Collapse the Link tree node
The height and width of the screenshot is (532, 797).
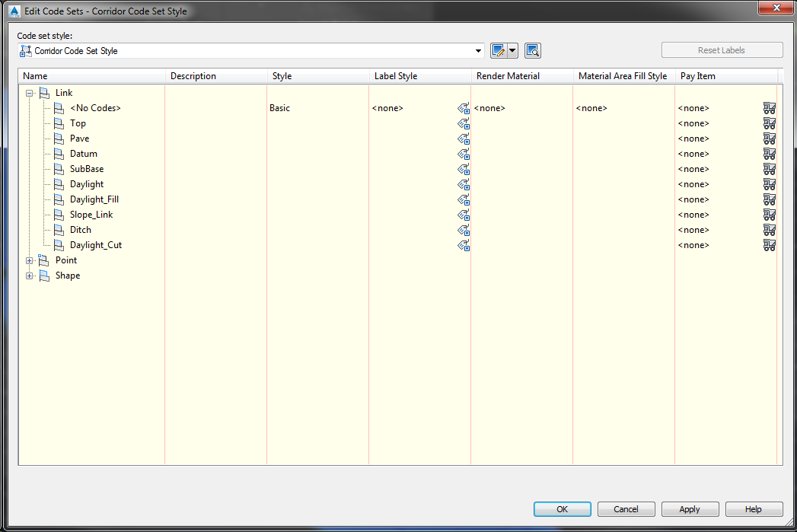coord(30,93)
